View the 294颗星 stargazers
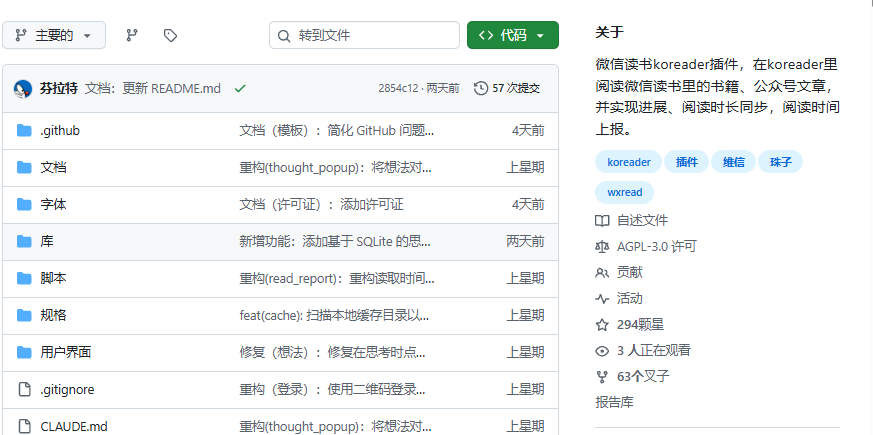Screen dimensions: 873x435 tap(640, 325)
